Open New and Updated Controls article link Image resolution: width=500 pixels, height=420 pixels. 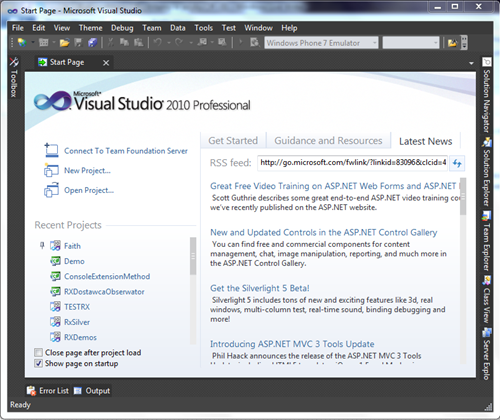[324, 232]
